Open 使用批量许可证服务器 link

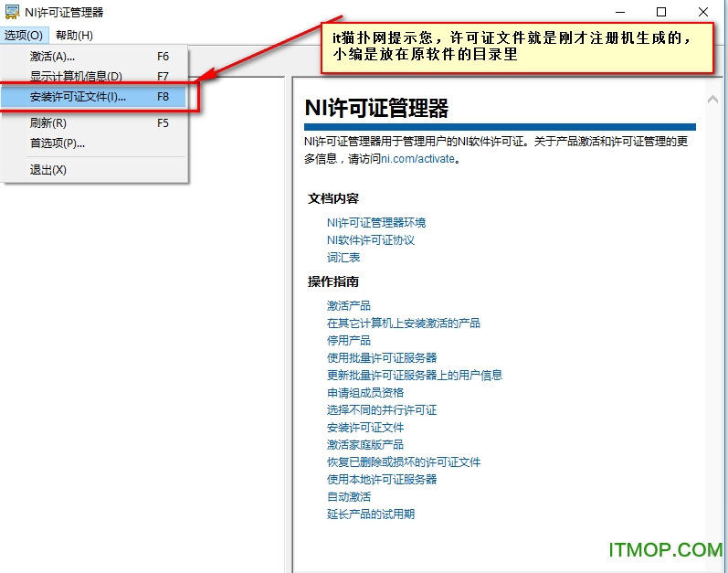382,358
